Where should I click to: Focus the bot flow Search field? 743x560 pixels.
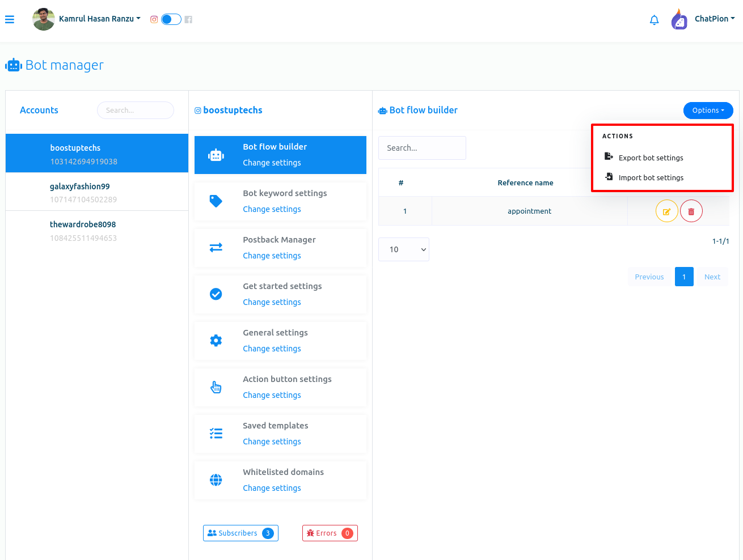point(422,148)
